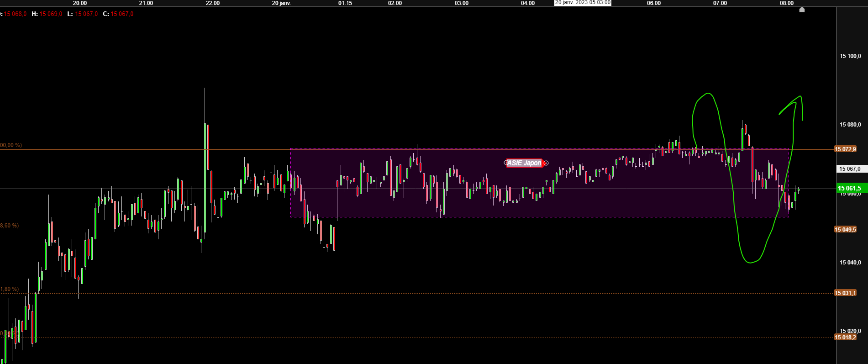This screenshot has height=364, width=868.
Task: Click the plus handle right of ASIE Japon
Action: pyautogui.click(x=546, y=163)
